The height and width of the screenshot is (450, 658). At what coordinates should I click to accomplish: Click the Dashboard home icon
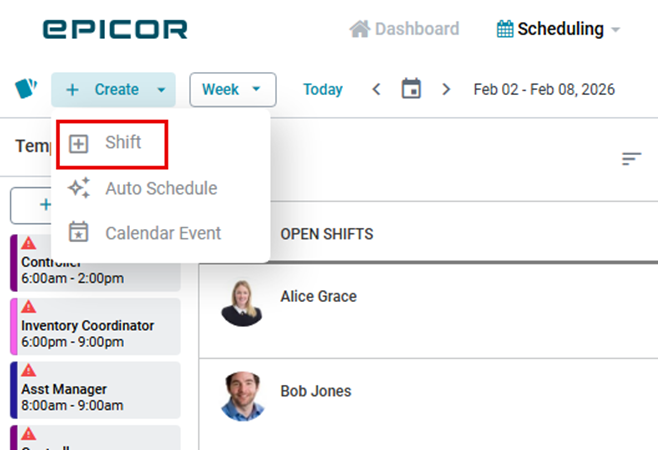pos(360,29)
